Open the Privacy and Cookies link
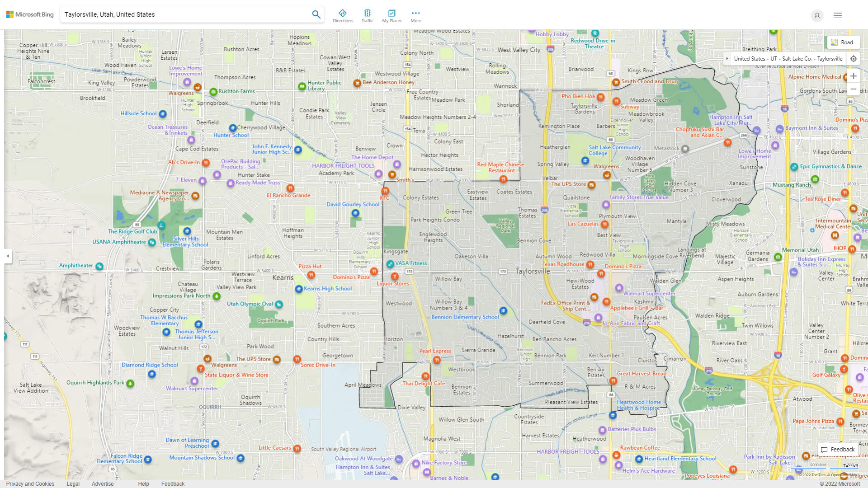Image resolution: width=868 pixels, height=488 pixels. point(30,483)
